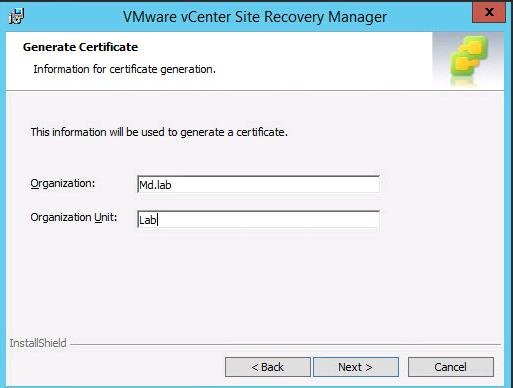
Task: Close the installer window with the X button
Action: point(489,13)
